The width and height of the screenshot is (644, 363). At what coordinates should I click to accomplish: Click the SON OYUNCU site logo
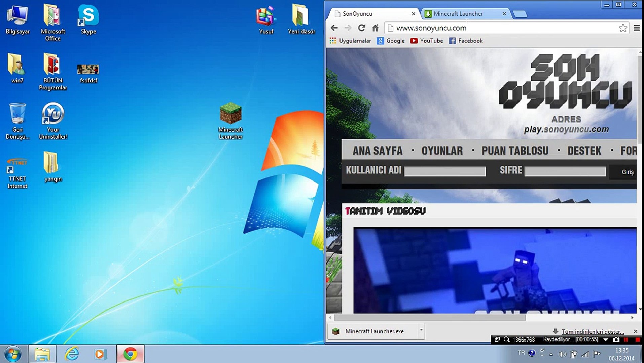(x=565, y=81)
